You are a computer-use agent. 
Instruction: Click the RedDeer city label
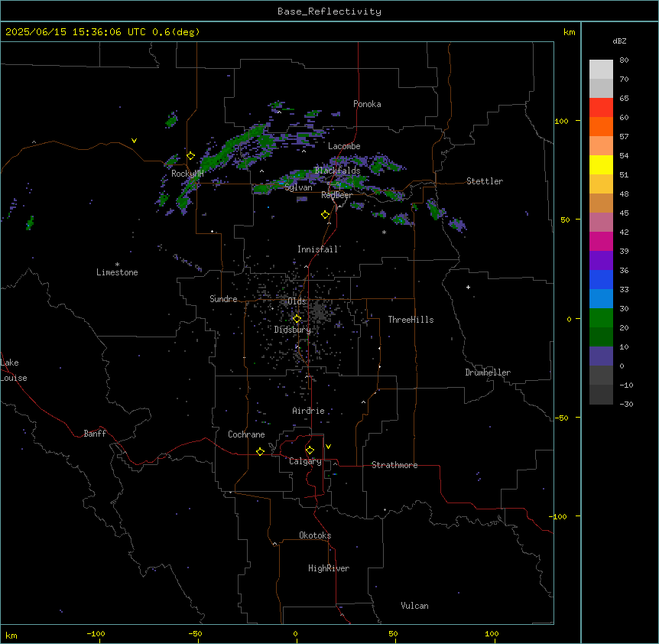[x=336, y=195]
